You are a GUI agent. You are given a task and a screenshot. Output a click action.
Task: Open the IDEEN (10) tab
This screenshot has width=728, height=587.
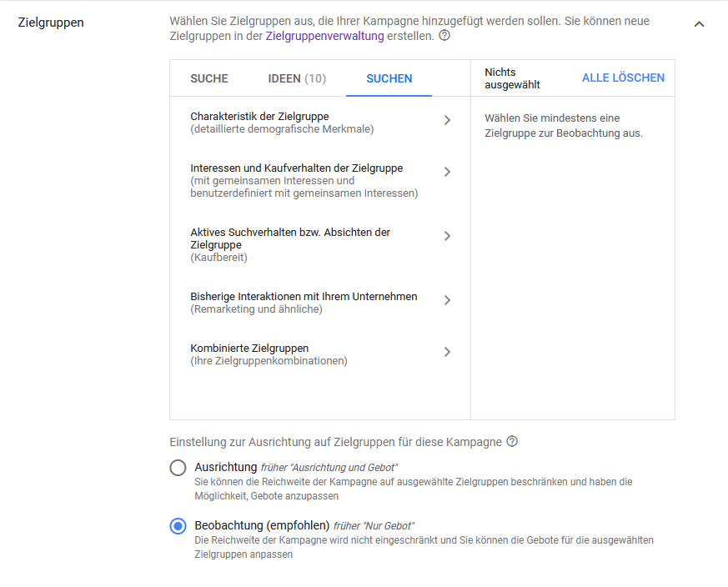point(297,78)
